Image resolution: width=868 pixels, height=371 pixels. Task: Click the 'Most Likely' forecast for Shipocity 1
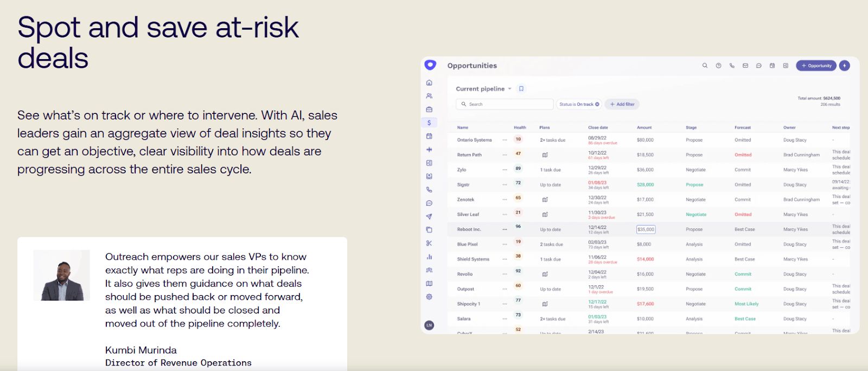[x=746, y=304]
